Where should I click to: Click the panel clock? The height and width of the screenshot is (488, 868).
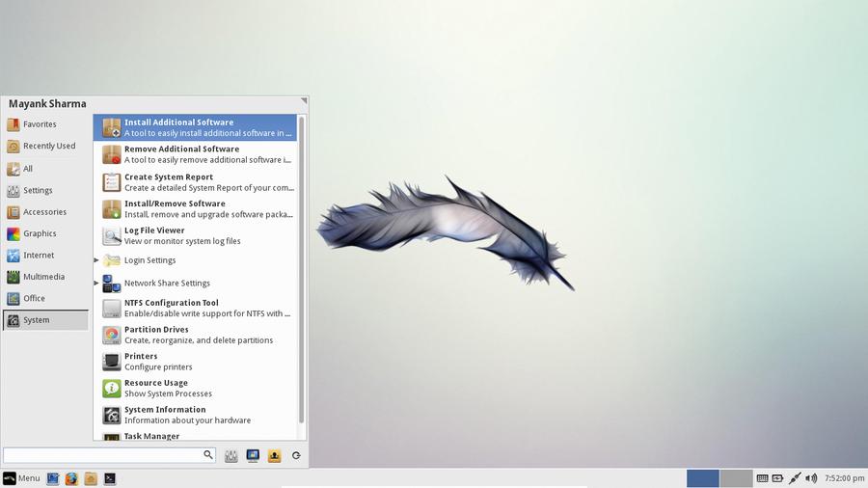point(844,478)
